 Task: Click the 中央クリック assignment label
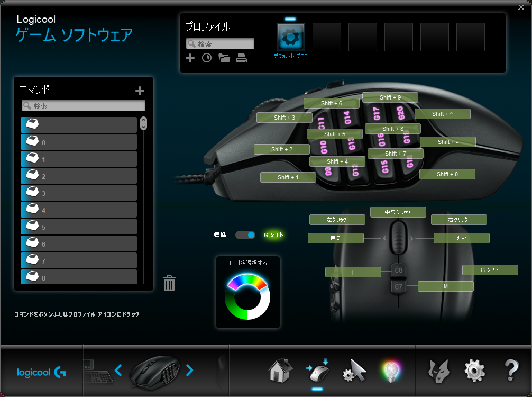click(398, 212)
